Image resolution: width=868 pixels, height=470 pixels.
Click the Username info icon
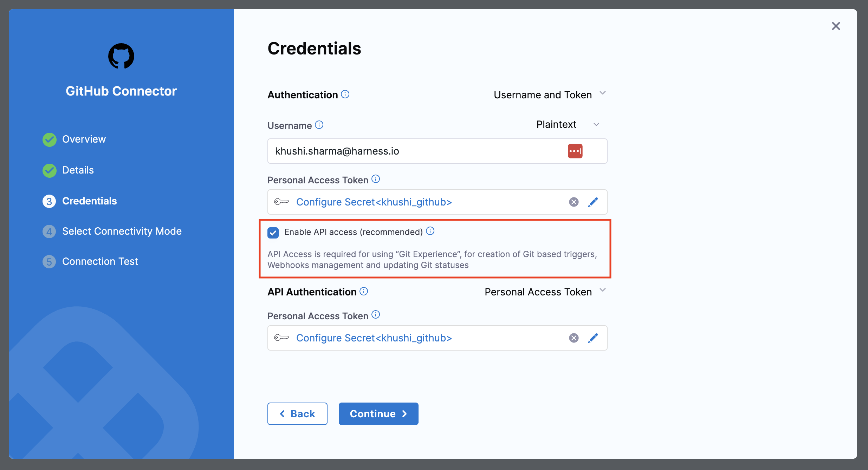[319, 125]
